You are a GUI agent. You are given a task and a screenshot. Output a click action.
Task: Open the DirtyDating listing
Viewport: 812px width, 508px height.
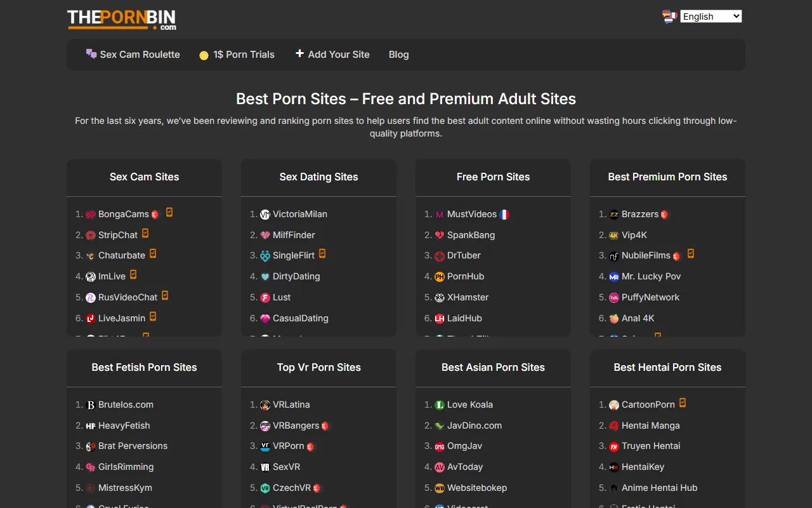(x=296, y=276)
